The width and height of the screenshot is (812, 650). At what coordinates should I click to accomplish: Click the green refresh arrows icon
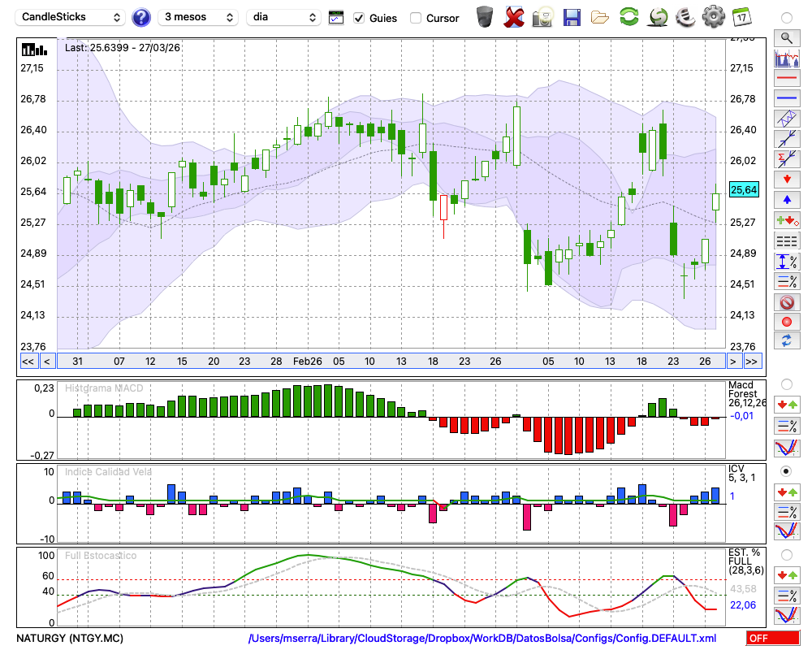click(x=628, y=17)
